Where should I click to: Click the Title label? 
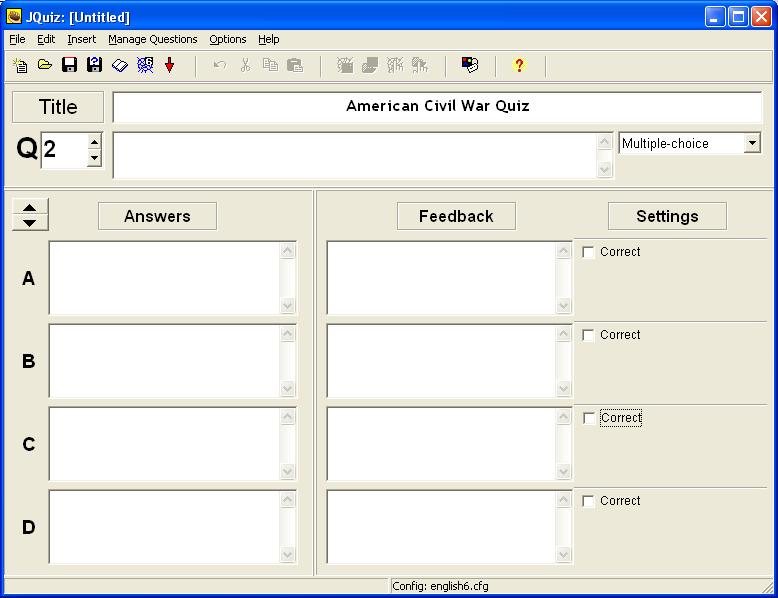[58, 107]
